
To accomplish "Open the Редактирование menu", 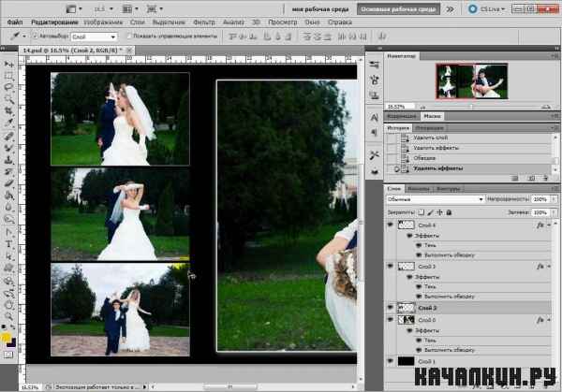I will (54, 22).
